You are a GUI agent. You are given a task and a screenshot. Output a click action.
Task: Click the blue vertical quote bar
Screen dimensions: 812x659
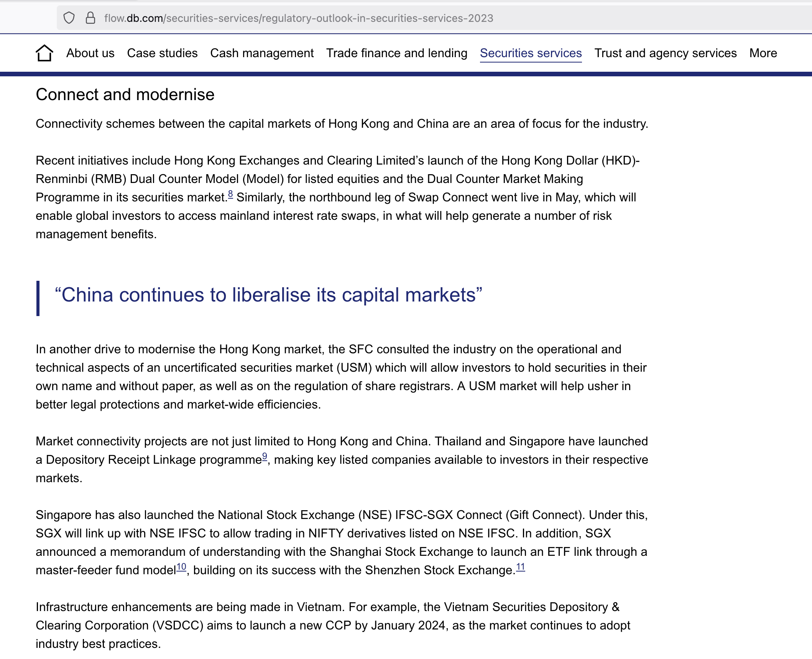(x=38, y=298)
